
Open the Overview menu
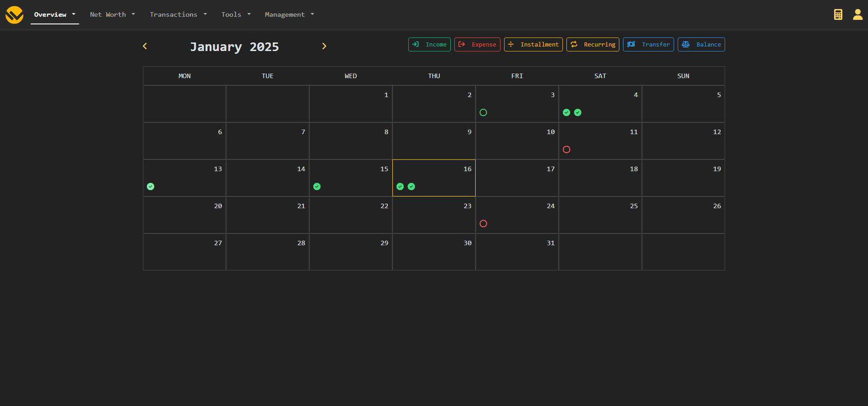click(55, 14)
